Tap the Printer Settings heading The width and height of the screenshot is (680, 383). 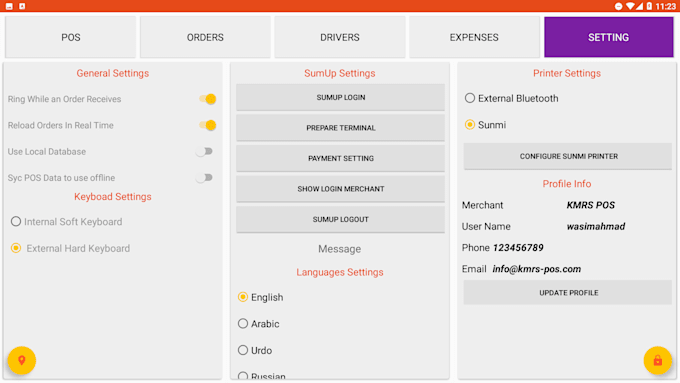567,73
